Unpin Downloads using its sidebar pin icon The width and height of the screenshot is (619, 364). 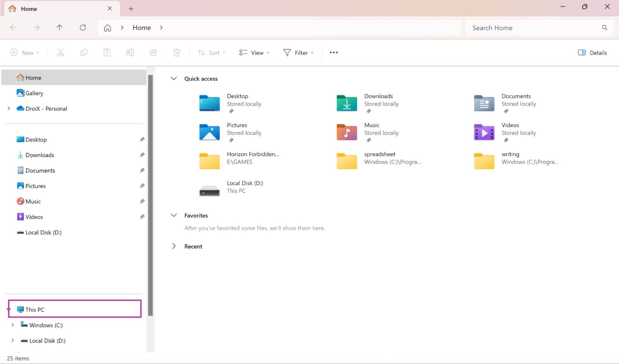(x=142, y=155)
